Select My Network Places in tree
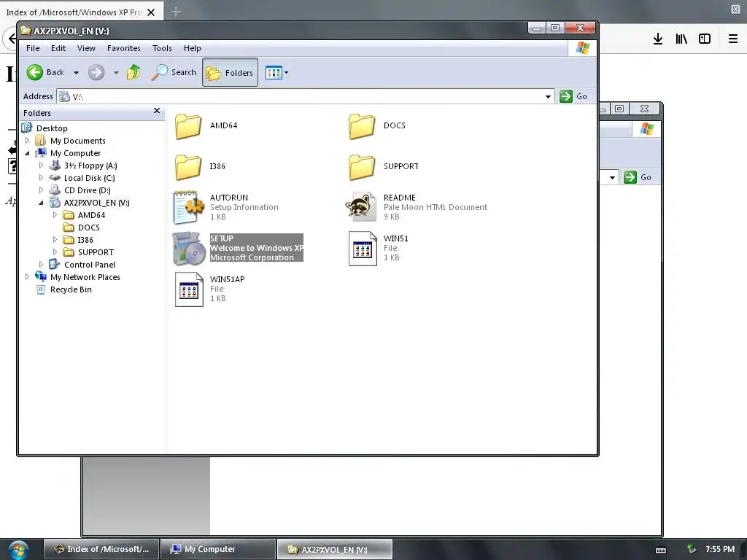The width and height of the screenshot is (747, 560). pos(85,276)
